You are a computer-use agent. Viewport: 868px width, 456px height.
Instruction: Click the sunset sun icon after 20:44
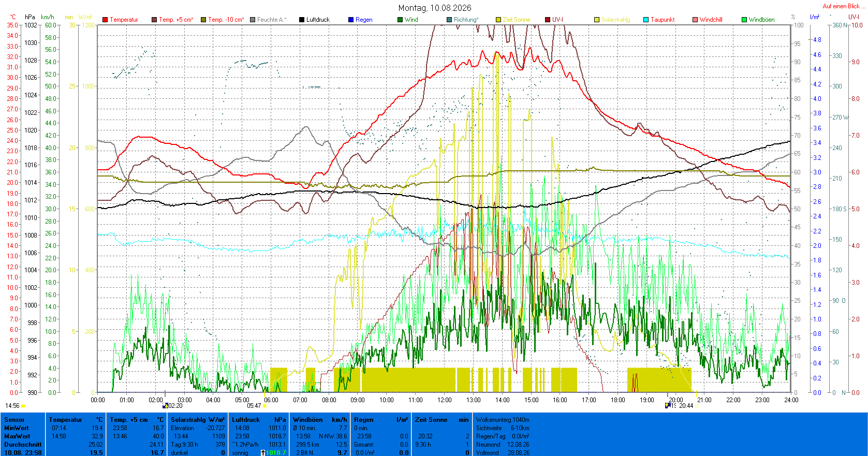click(697, 406)
